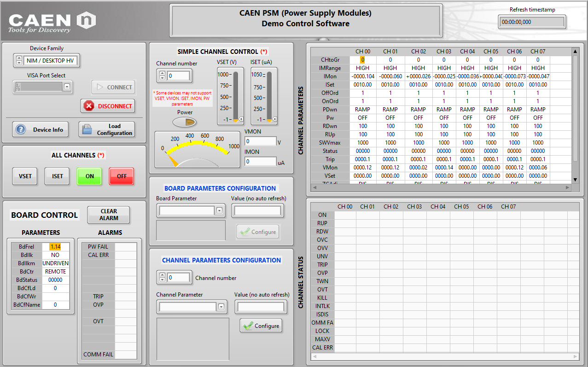The width and height of the screenshot is (588, 367).
Task: Click the Channel Parameters Configuration number stepper
Action: pyautogui.click(x=162, y=277)
